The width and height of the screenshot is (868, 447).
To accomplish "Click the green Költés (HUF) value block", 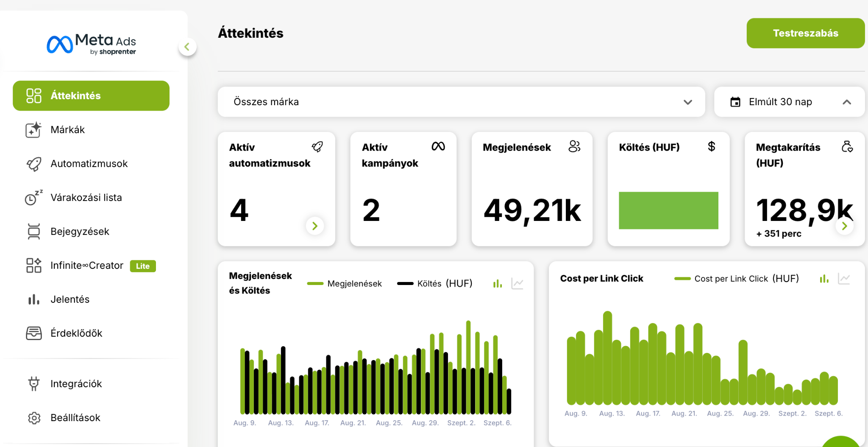I will (x=668, y=210).
